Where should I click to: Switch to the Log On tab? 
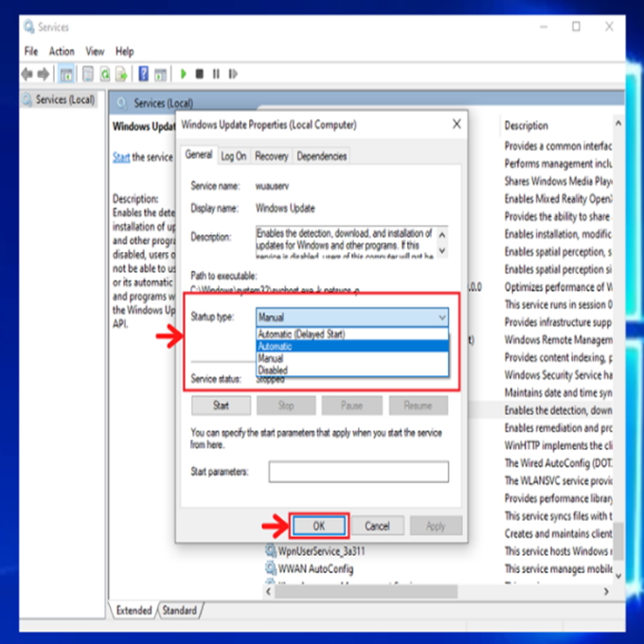233,156
